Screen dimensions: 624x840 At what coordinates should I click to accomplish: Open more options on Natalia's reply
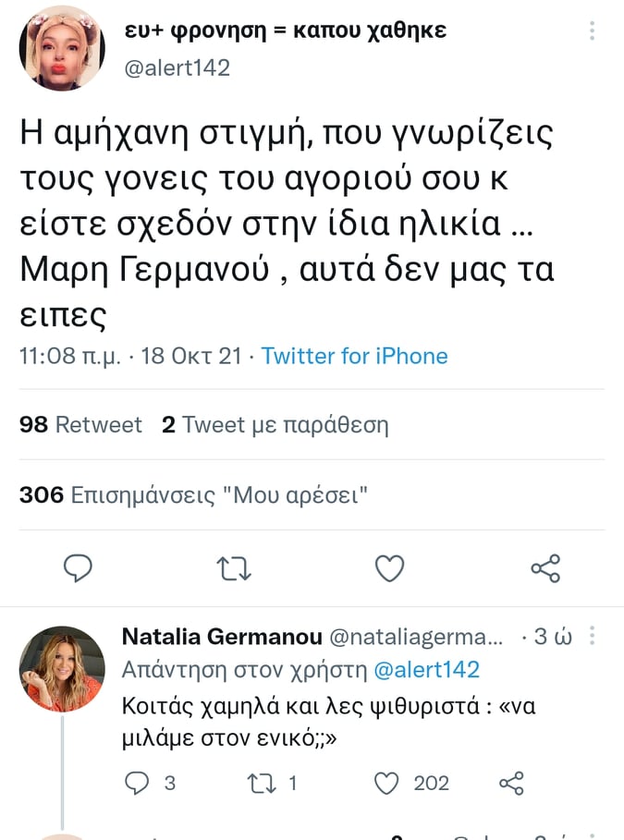593,637
